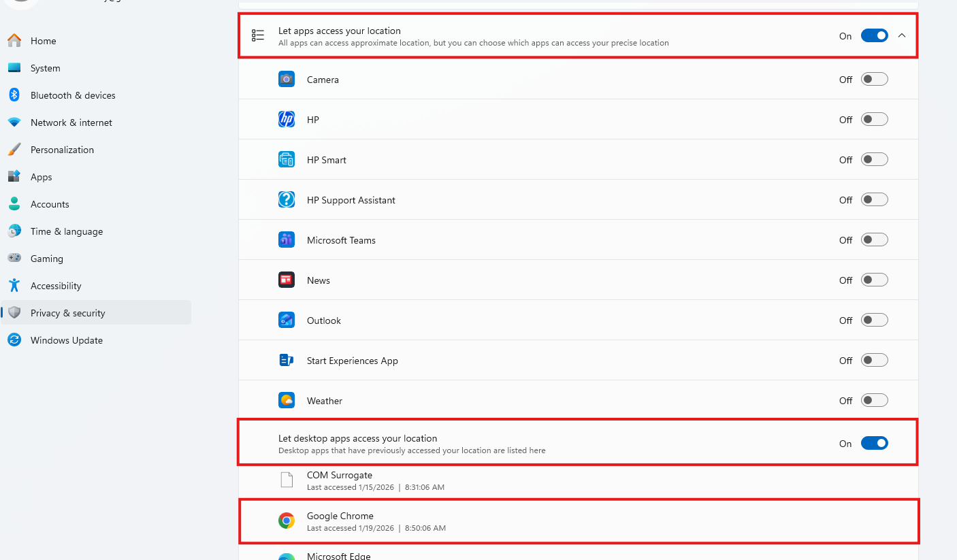Image resolution: width=957 pixels, height=560 pixels.
Task: Click Chrome's Last accessed 1/19/2026 timestamp
Action: click(376, 528)
